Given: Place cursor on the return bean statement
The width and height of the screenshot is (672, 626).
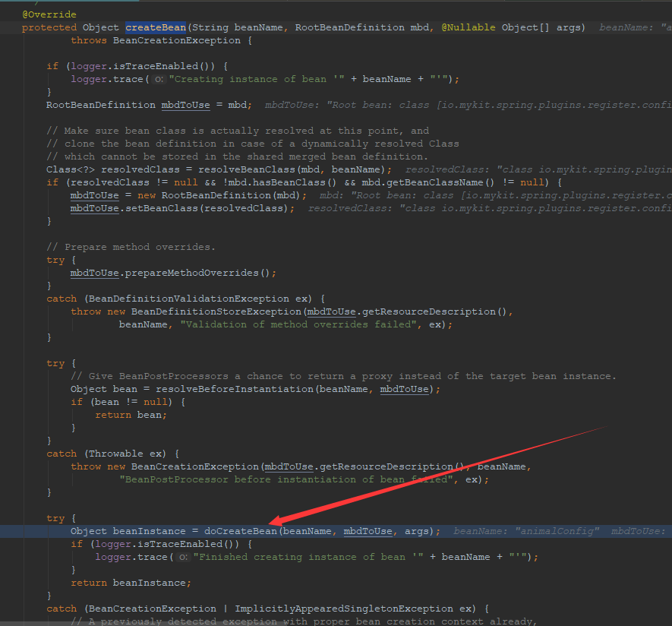Looking at the screenshot, I should click(131, 415).
